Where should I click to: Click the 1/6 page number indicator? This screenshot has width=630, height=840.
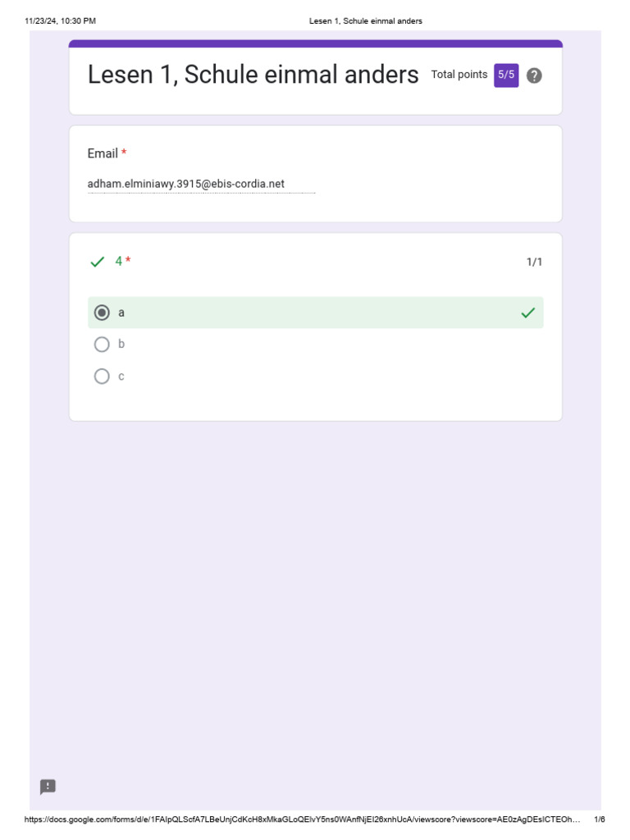click(600, 819)
